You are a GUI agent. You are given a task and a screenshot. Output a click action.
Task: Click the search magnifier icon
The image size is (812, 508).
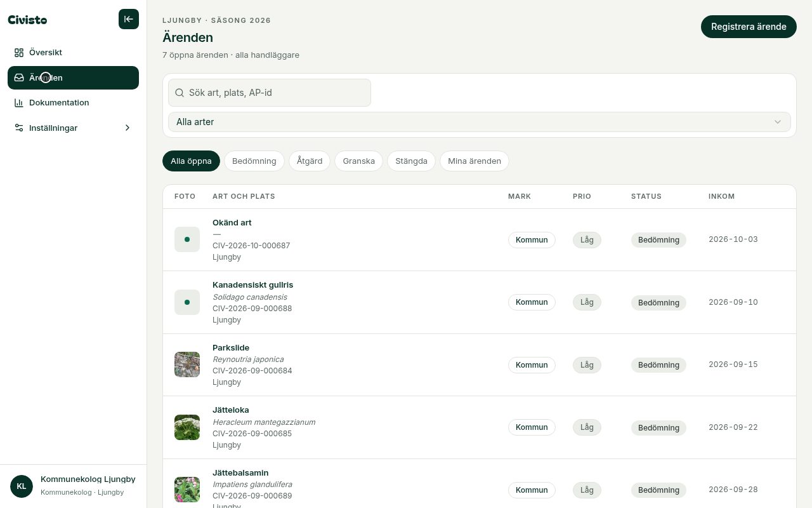(x=180, y=93)
